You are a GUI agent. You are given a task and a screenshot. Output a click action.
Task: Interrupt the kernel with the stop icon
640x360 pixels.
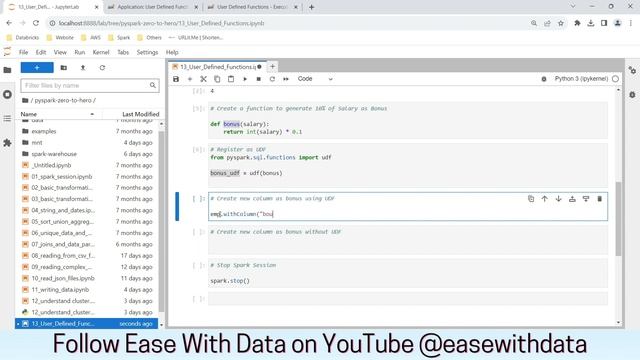pyautogui.click(x=258, y=79)
